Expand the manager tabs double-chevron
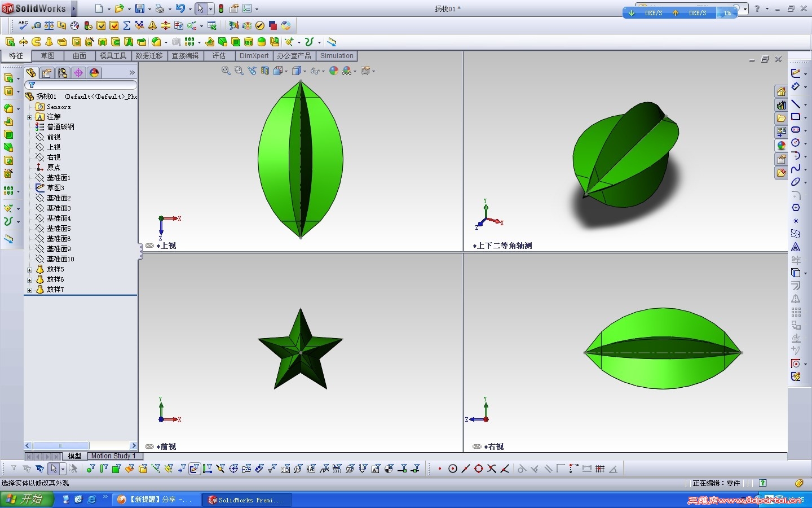The height and width of the screenshot is (508, 812). pyautogui.click(x=132, y=73)
